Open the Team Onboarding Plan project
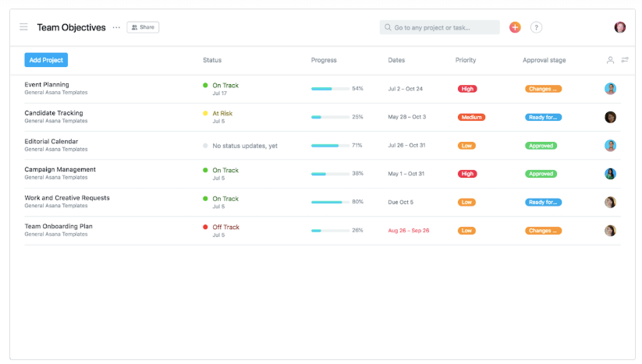This screenshot has width=642, height=364. [x=59, y=226]
